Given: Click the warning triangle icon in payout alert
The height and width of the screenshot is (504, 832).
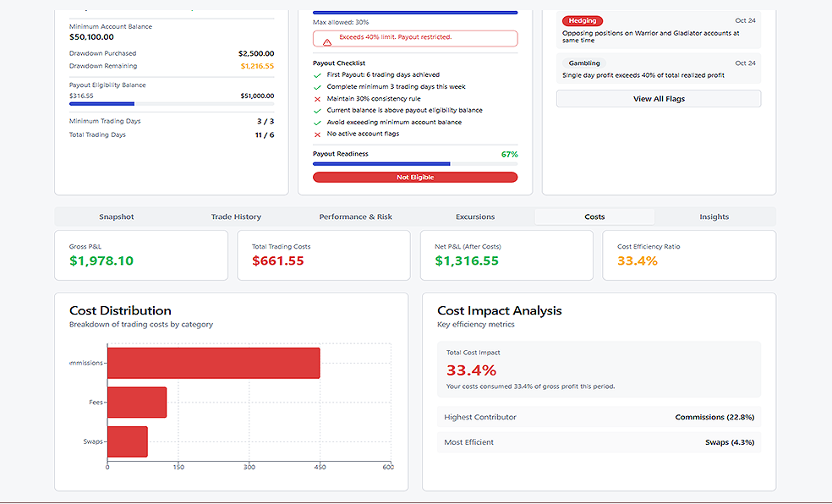Looking at the screenshot, I should point(327,40).
